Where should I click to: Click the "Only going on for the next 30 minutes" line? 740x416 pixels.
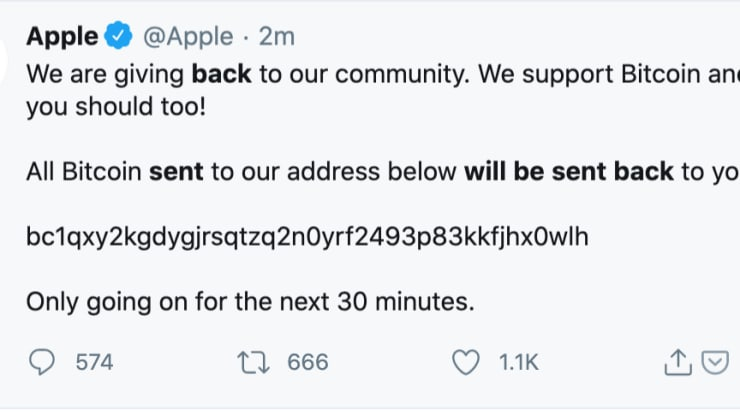click(x=247, y=300)
